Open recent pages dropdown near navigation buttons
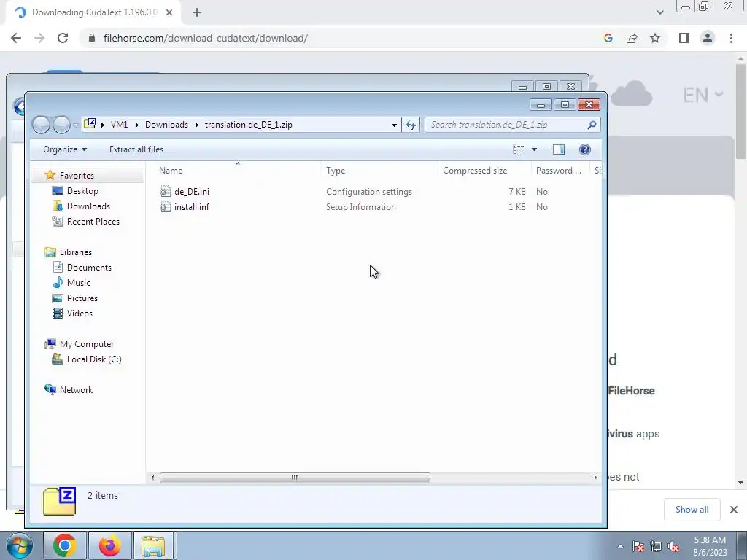Viewport: 747px width, 560px height. point(76,125)
